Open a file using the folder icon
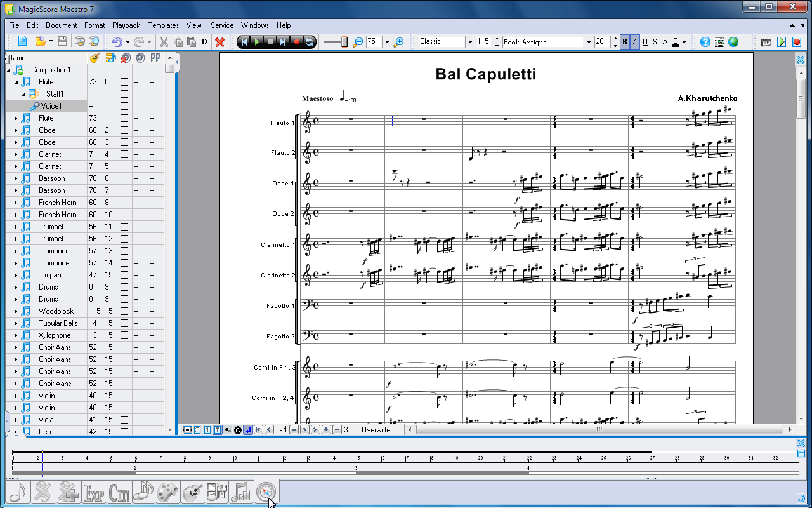Screen dimensions: 812x508 coord(40,42)
